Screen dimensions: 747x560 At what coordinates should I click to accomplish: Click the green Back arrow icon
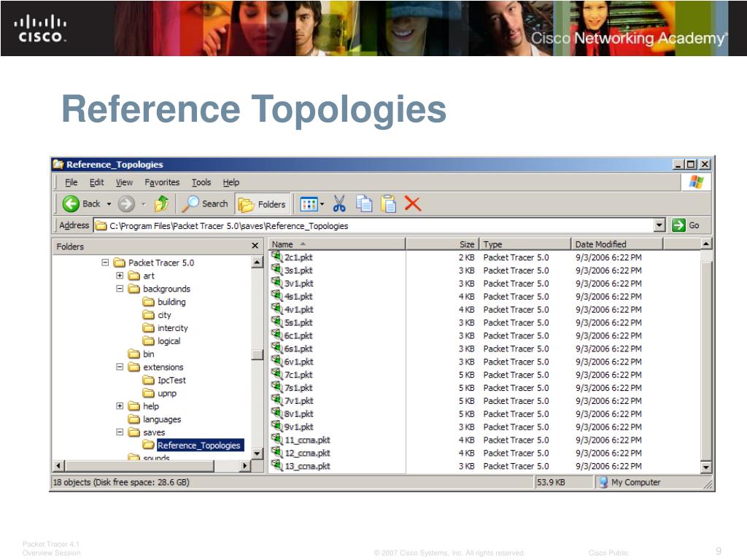click(71, 204)
